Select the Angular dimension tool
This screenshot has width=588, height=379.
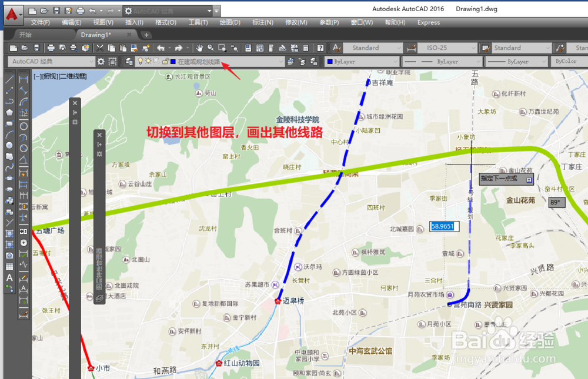click(24, 160)
